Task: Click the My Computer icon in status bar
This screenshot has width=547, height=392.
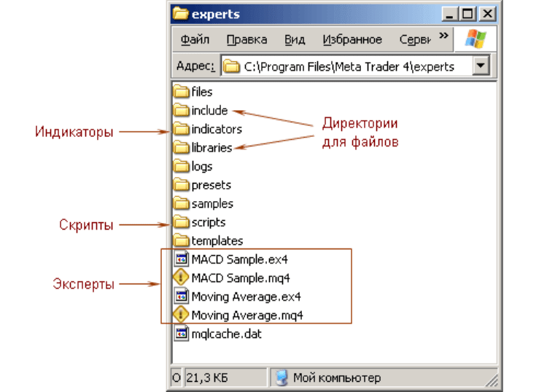Action: pyautogui.click(x=282, y=377)
